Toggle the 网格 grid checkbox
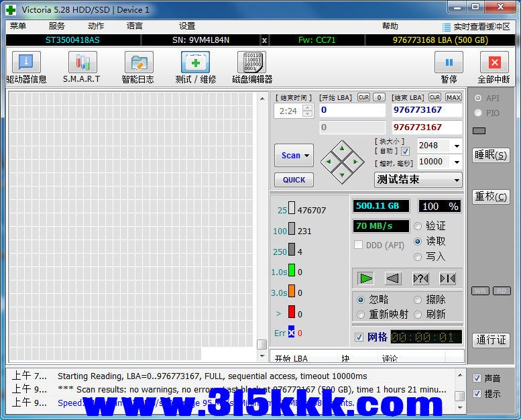Screen dimensions: 521x420 359,337
